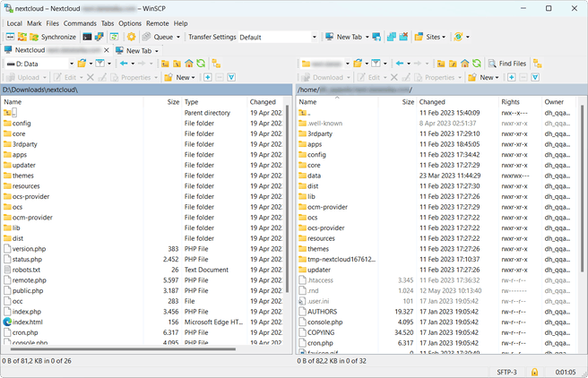Go back in the remote panel

click(x=400, y=64)
